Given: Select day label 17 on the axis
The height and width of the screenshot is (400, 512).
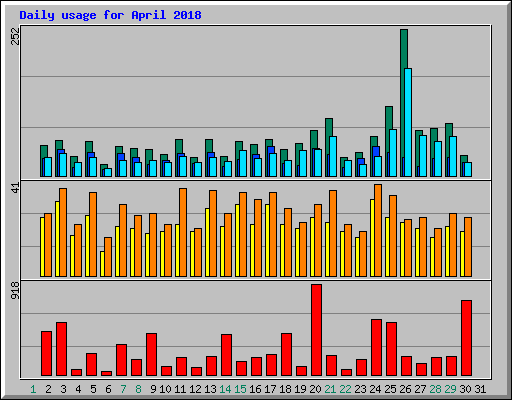Looking at the screenshot, I should click(270, 389).
